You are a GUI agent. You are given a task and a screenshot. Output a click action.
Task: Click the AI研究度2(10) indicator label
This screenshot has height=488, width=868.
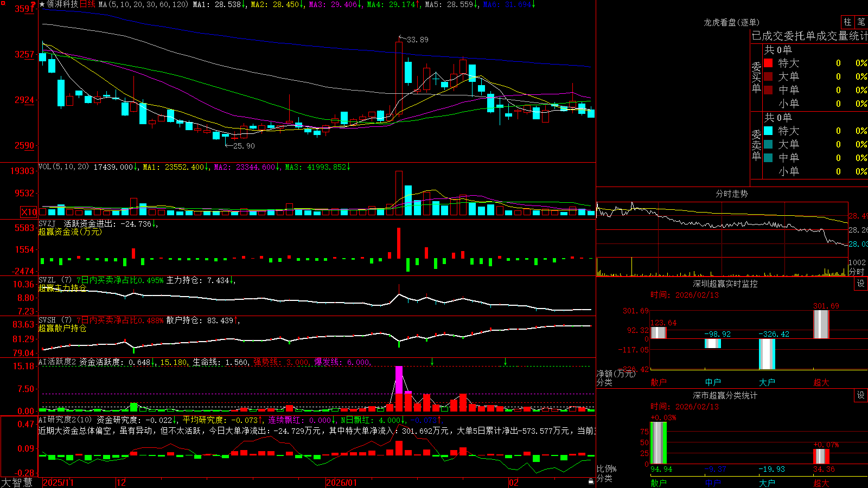point(66,420)
